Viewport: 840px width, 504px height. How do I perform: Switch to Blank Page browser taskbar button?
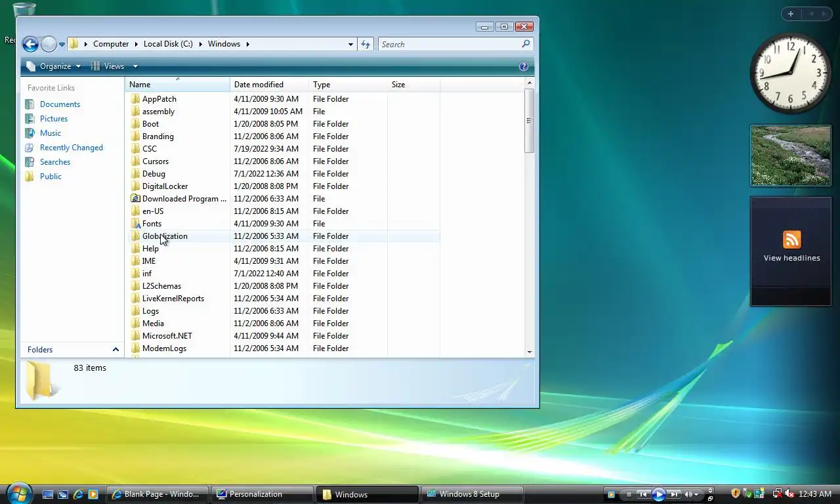pyautogui.click(x=157, y=494)
